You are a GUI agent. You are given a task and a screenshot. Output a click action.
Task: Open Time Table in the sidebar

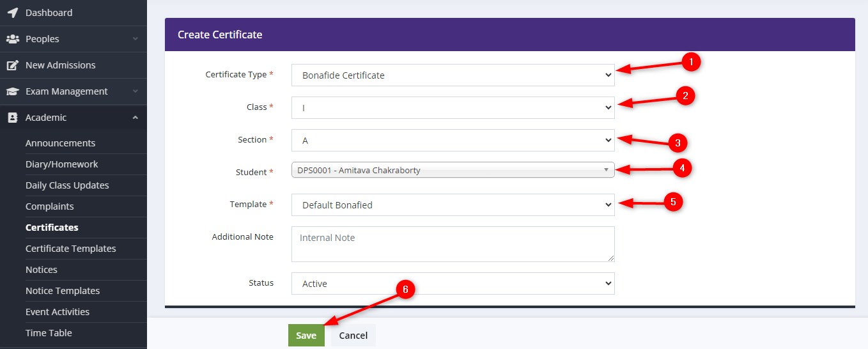(49, 333)
